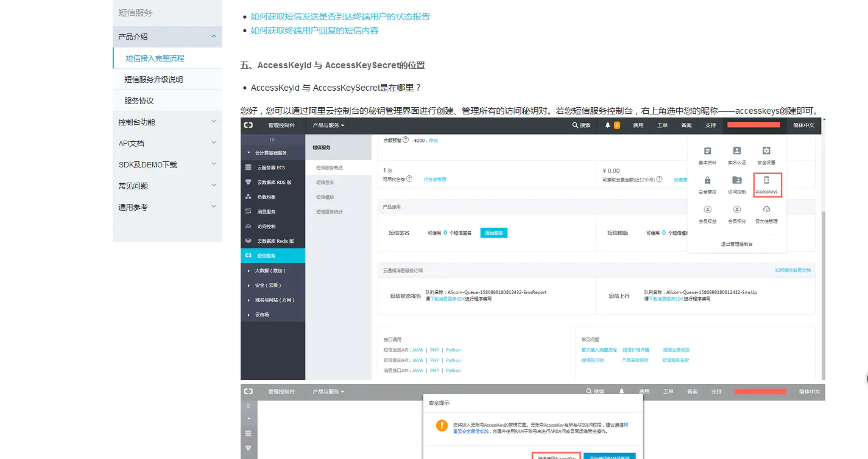The height and width of the screenshot is (459, 868).
Task: Click the 如何接收消息文档 link
Action: pyautogui.click(x=792, y=270)
